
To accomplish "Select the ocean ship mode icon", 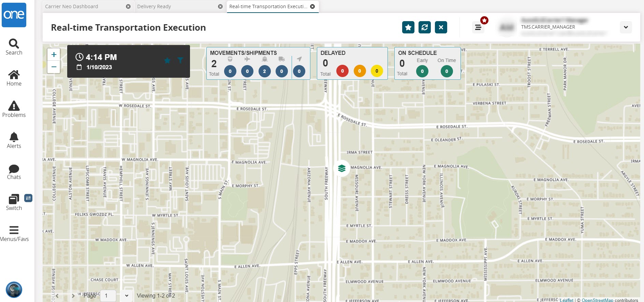I will [x=265, y=59].
